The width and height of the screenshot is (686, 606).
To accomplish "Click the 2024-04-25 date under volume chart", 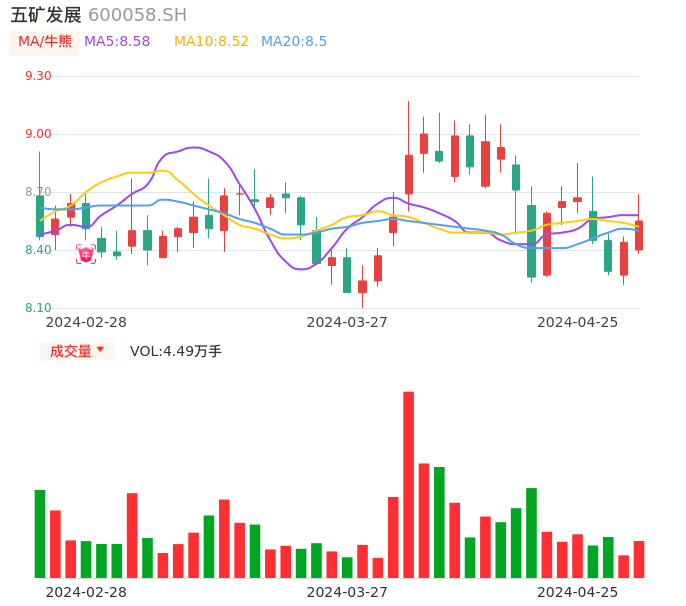I will tap(578, 592).
